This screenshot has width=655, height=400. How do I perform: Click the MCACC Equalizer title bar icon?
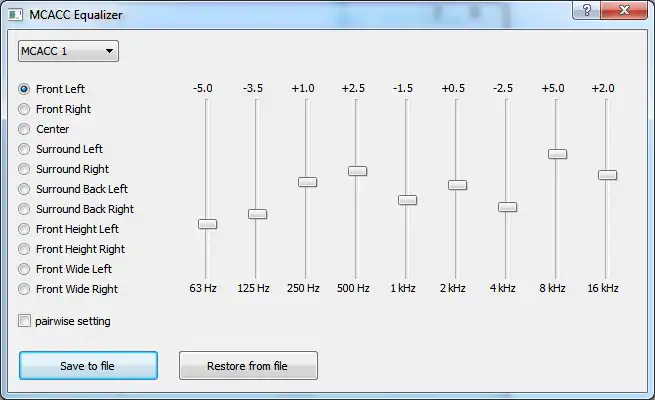[x=15, y=15]
